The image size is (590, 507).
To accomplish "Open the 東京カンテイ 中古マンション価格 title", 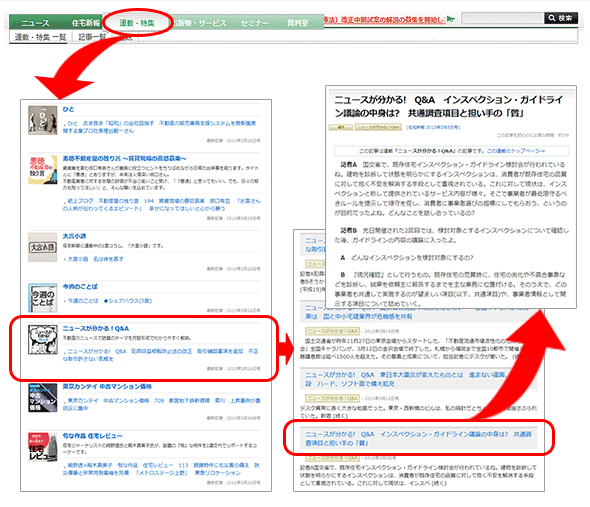I will 107,387.
